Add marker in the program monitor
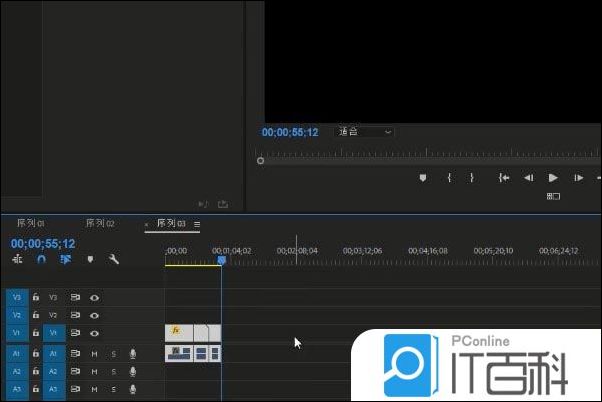The height and width of the screenshot is (402, 602). pyautogui.click(x=423, y=178)
